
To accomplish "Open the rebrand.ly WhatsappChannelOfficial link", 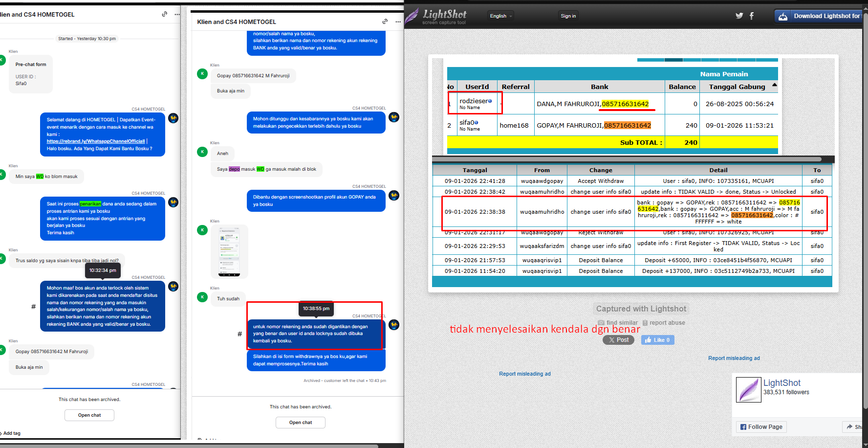I will point(96,141).
